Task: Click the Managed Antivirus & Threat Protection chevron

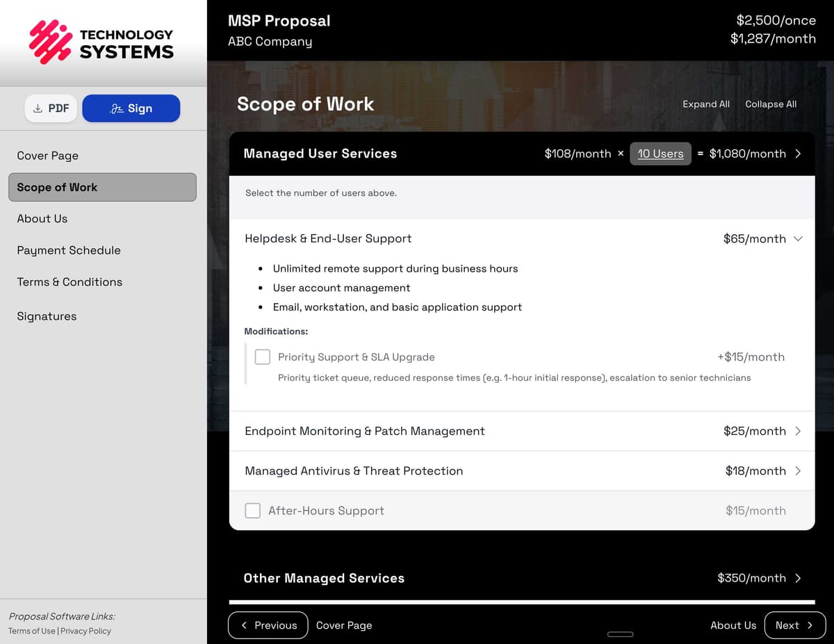Action: point(798,470)
